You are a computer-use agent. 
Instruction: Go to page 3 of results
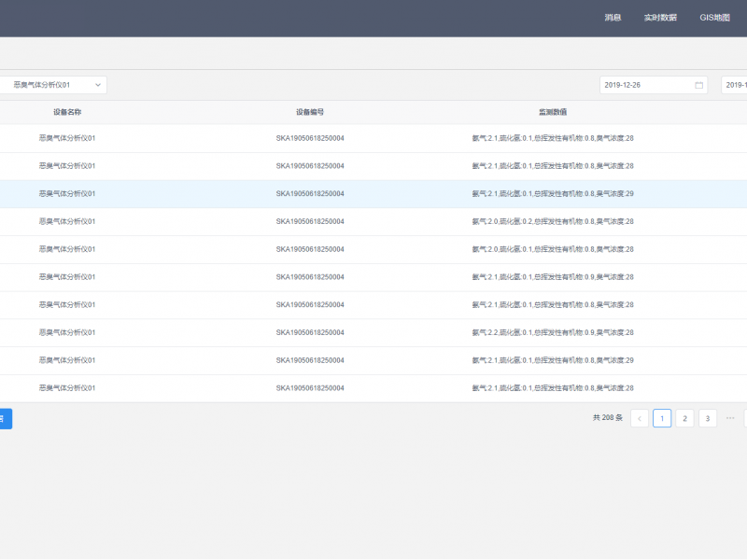pyautogui.click(x=708, y=418)
